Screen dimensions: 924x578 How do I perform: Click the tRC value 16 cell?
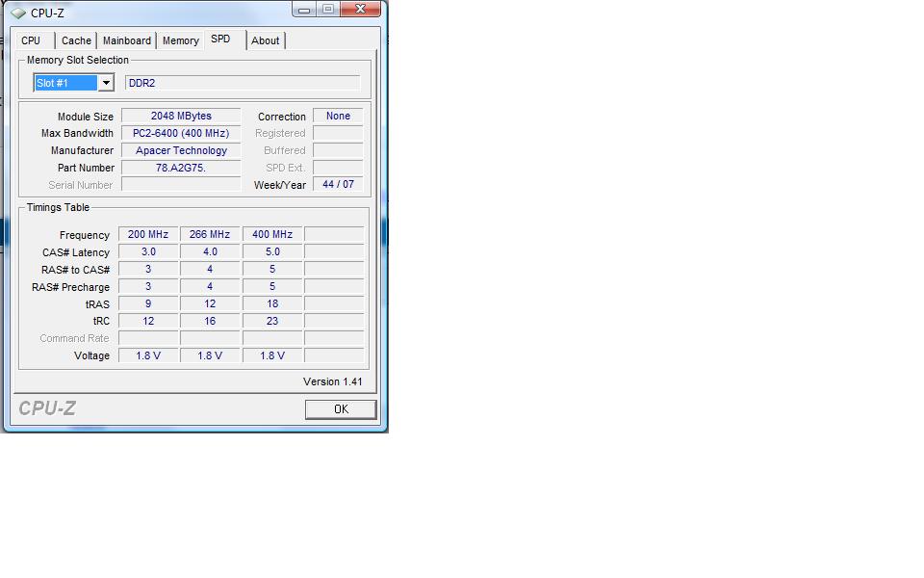pos(210,321)
